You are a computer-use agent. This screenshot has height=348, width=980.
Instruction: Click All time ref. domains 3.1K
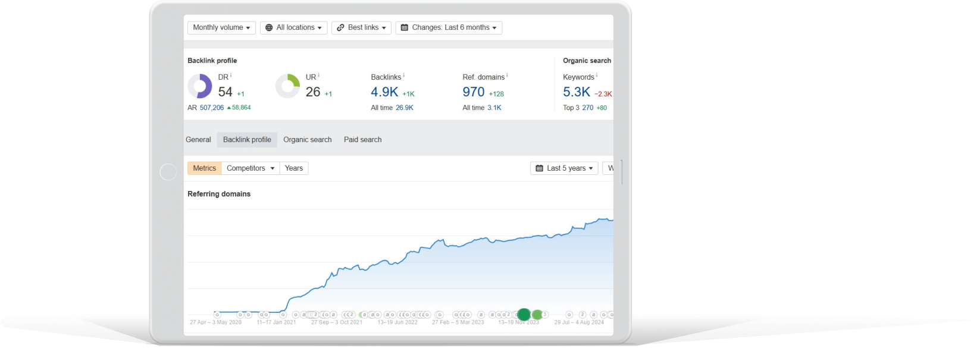tap(494, 108)
